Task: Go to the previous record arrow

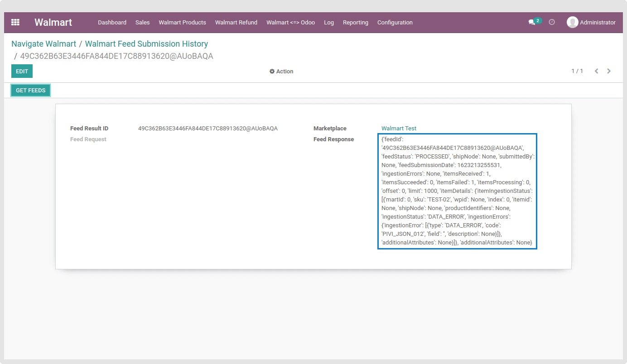Action: (597, 71)
